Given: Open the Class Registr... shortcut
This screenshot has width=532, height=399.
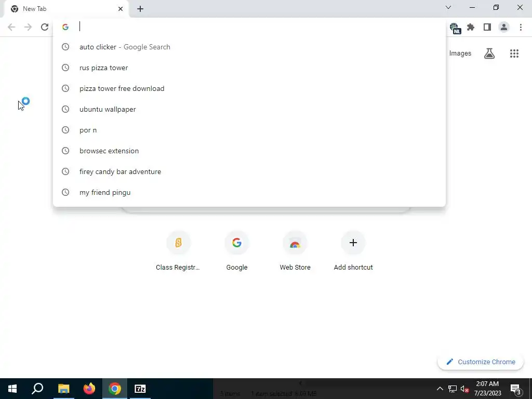Looking at the screenshot, I should (x=178, y=251).
